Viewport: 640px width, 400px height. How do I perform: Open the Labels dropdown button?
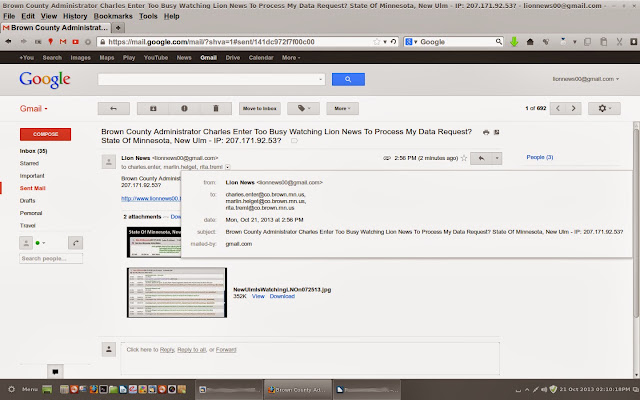coord(303,109)
